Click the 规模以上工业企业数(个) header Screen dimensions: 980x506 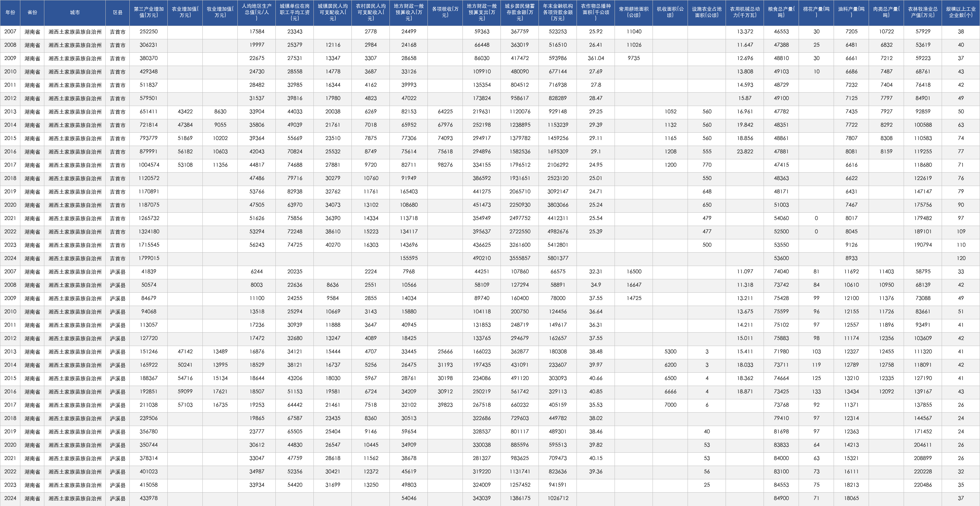(961, 13)
